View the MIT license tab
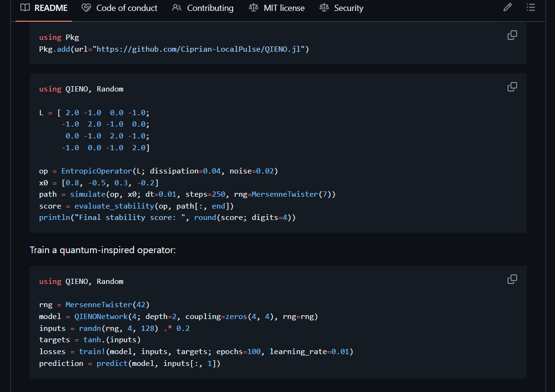Image resolution: width=555 pixels, height=392 pixels. 276,8
